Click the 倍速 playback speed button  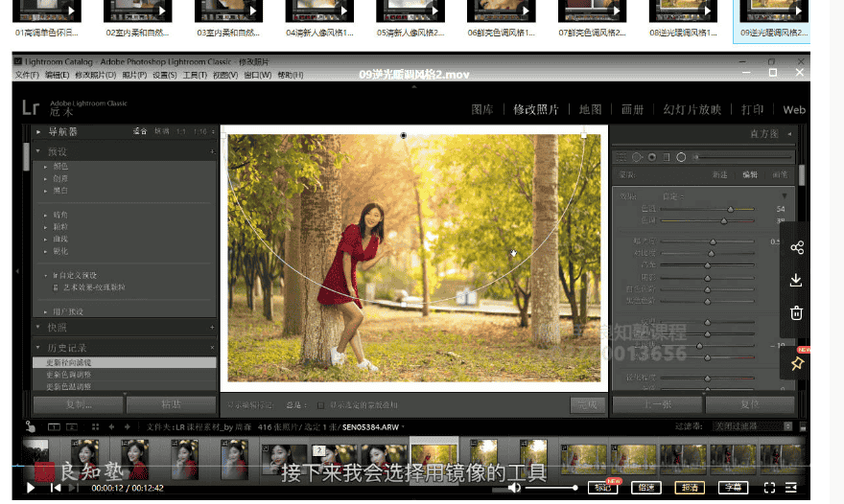pos(645,488)
